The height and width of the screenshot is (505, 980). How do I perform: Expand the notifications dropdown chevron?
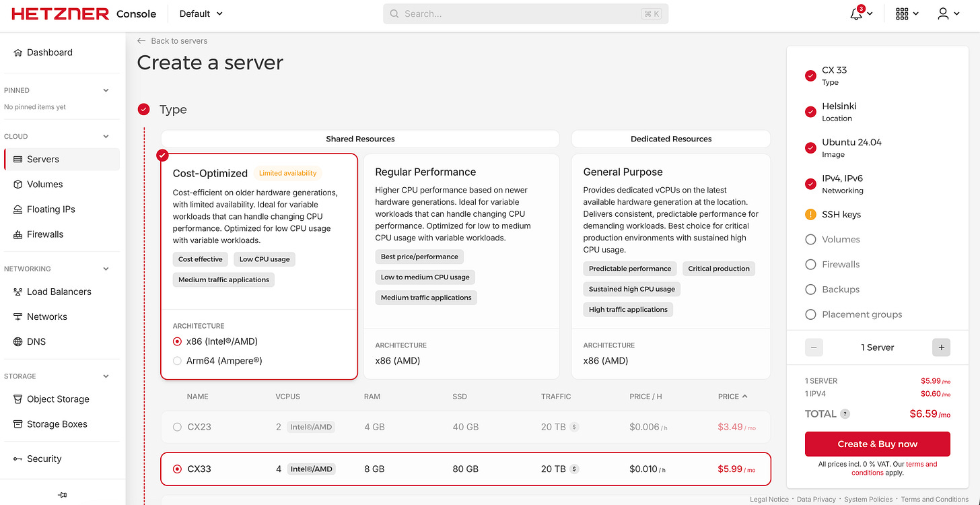click(870, 14)
